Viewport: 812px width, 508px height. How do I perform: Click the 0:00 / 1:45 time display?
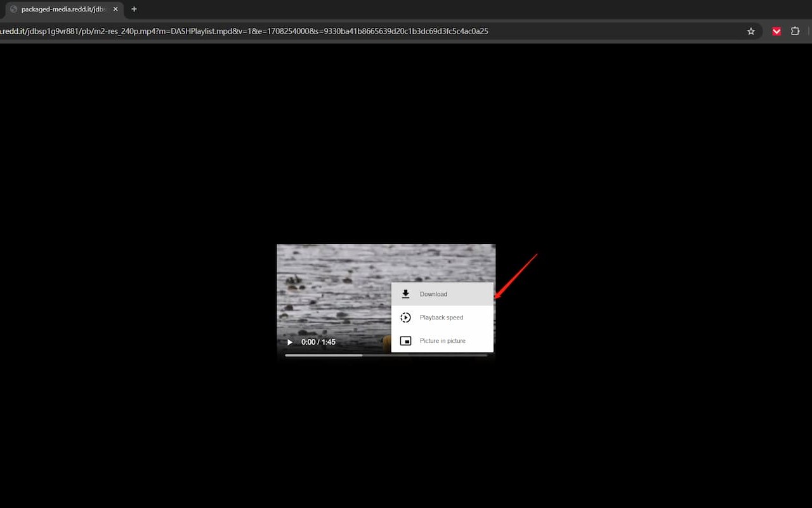click(x=318, y=342)
